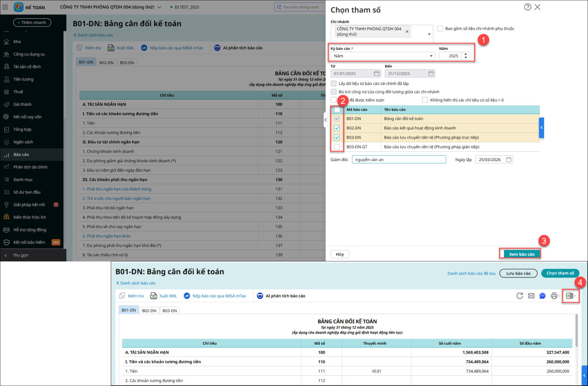Screen dimensions: 588x386
Task: Open calendar picker for Ngày lập
Action: pyautogui.click(x=509, y=160)
